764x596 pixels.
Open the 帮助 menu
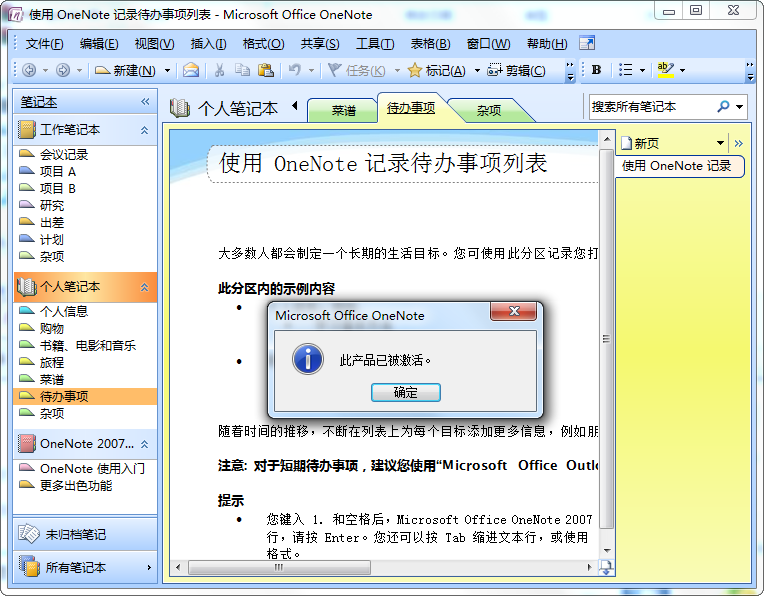pyautogui.click(x=547, y=44)
